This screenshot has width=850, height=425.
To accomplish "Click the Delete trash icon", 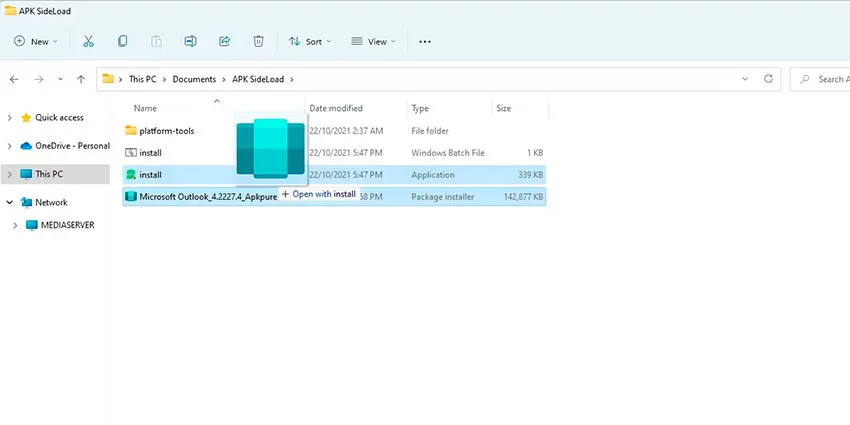I will click(259, 41).
